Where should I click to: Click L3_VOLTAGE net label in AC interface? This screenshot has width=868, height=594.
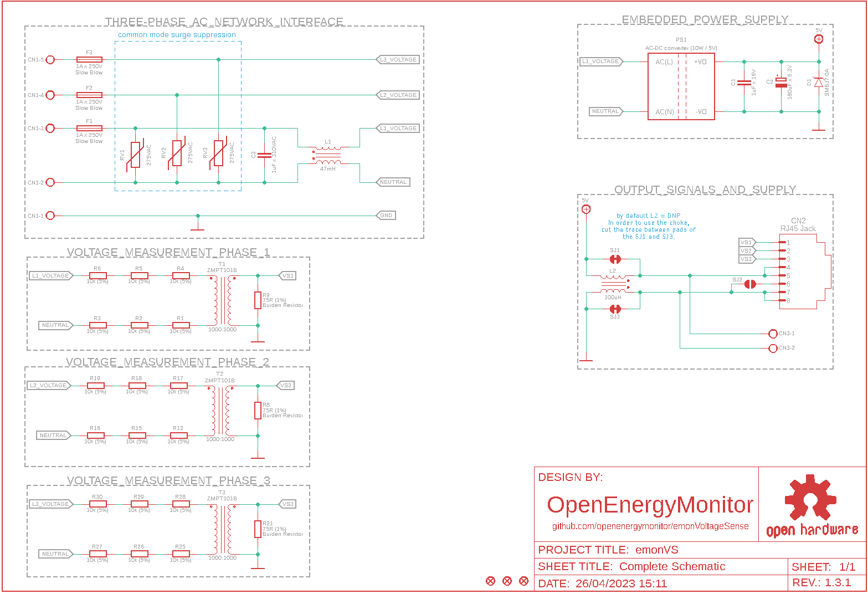(x=398, y=59)
